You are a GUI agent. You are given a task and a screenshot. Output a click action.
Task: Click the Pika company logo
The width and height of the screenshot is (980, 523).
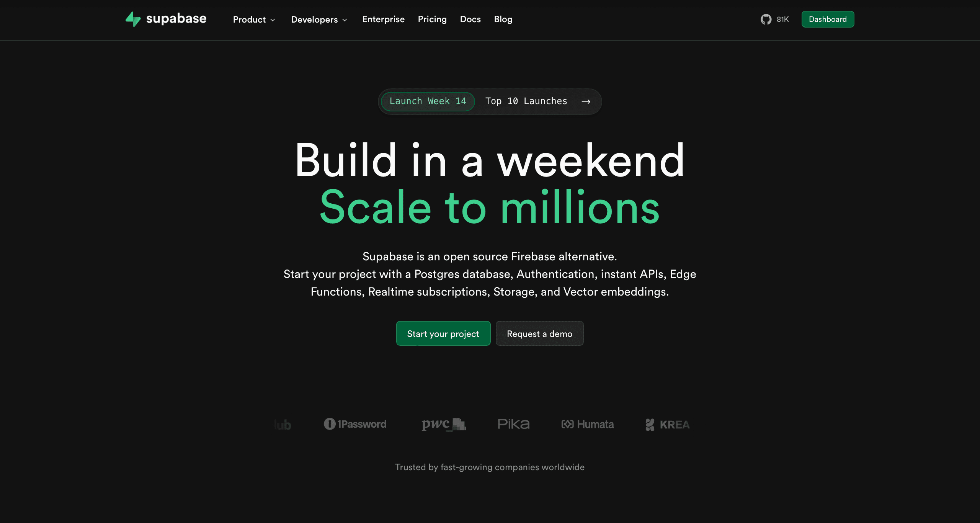pyautogui.click(x=513, y=424)
